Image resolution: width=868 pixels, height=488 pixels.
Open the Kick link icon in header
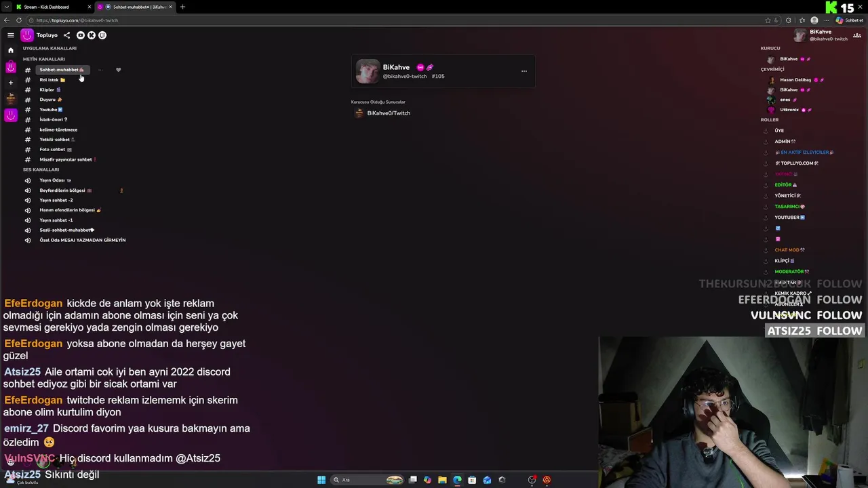coord(92,35)
